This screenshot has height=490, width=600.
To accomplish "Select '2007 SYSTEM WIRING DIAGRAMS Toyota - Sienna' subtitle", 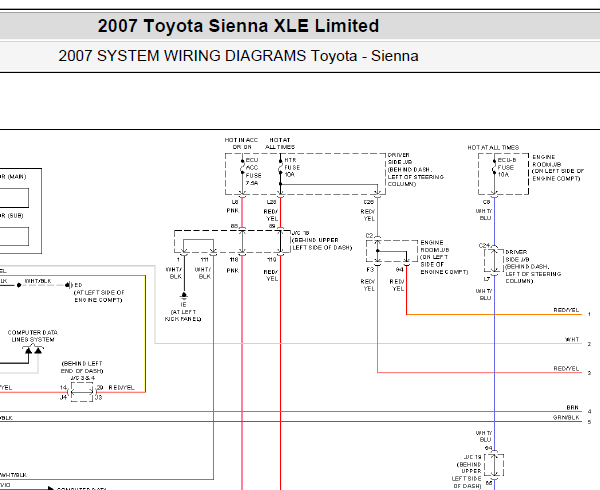I will (x=238, y=56).
